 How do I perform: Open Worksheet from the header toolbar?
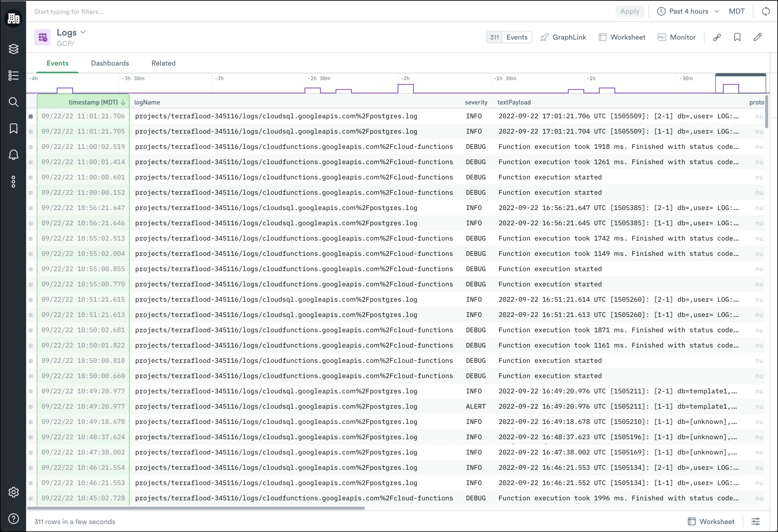[622, 37]
